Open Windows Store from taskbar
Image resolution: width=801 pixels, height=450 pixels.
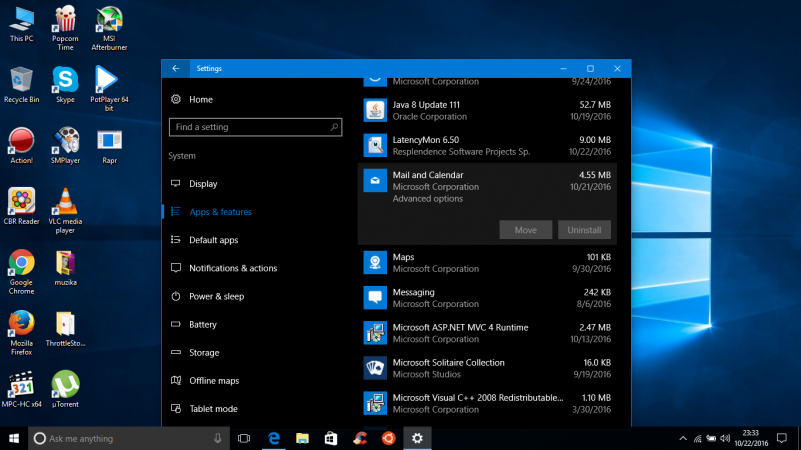(x=331, y=438)
